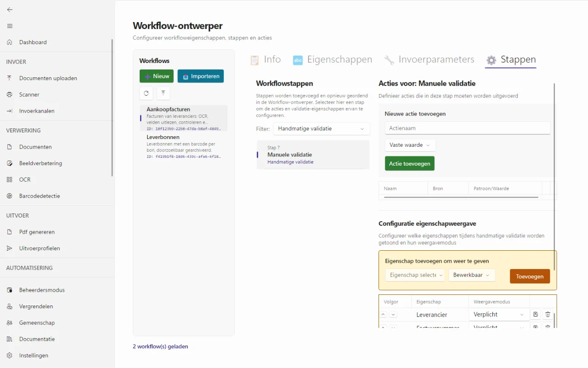The image size is (588, 368).
Task: Open Leverancier's Verplicht dropdown
Action: click(x=499, y=315)
